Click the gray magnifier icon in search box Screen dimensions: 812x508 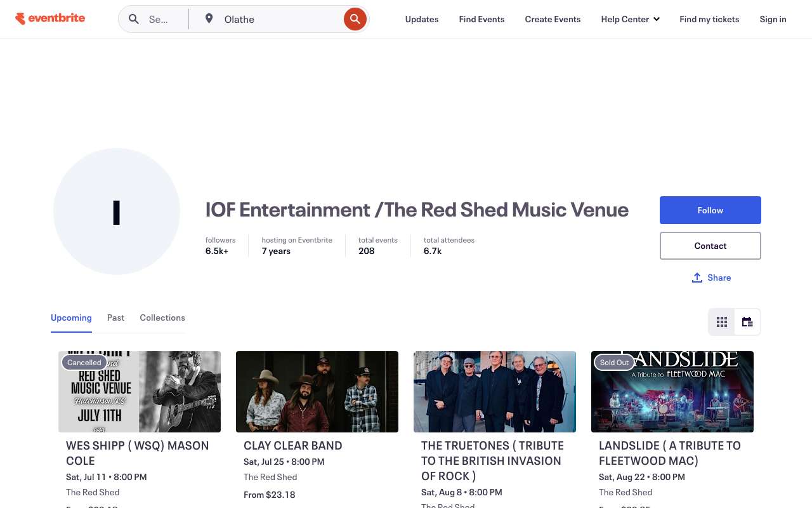coord(134,19)
